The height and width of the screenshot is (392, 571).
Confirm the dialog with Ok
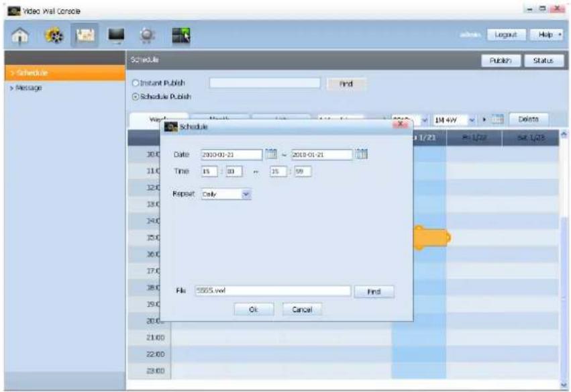[254, 309]
